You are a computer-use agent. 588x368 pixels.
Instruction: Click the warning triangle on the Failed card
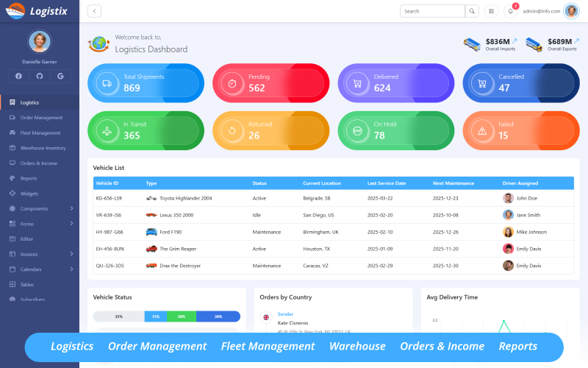[x=482, y=131]
